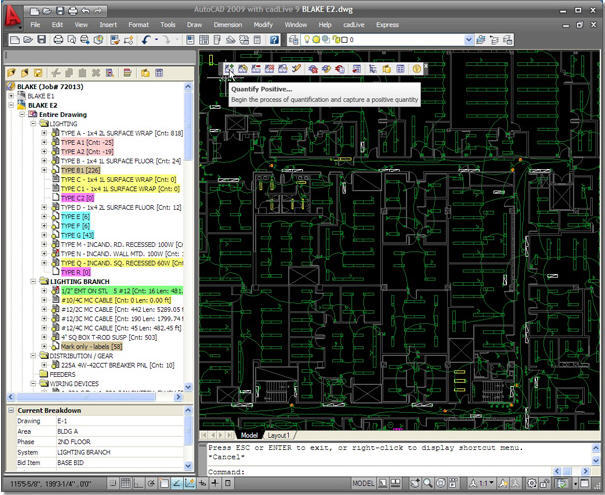This screenshot has width=605, height=495.
Task: Click the Make Object's Layer Current icon
Action: 481,40
